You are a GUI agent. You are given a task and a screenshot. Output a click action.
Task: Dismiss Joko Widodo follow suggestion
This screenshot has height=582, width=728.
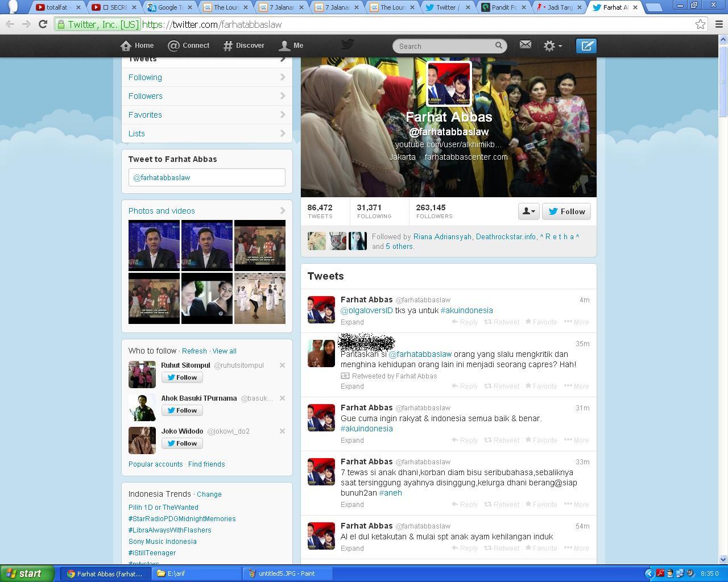(x=282, y=431)
